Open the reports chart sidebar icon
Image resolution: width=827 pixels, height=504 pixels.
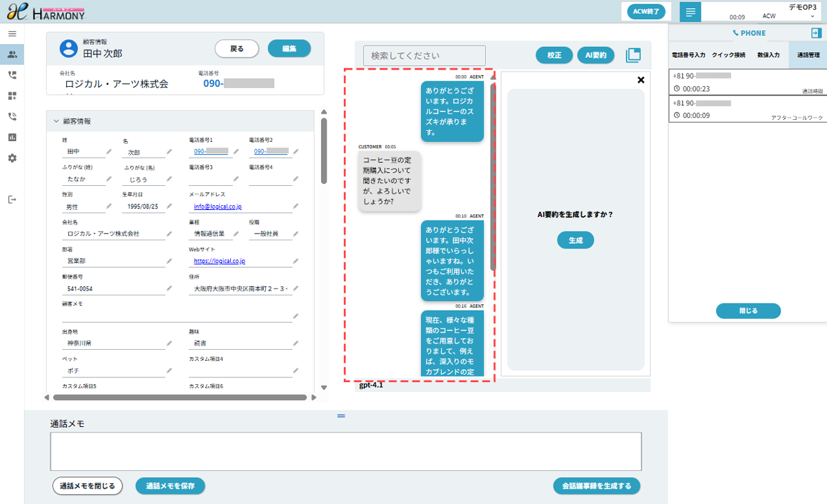pyautogui.click(x=12, y=137)
